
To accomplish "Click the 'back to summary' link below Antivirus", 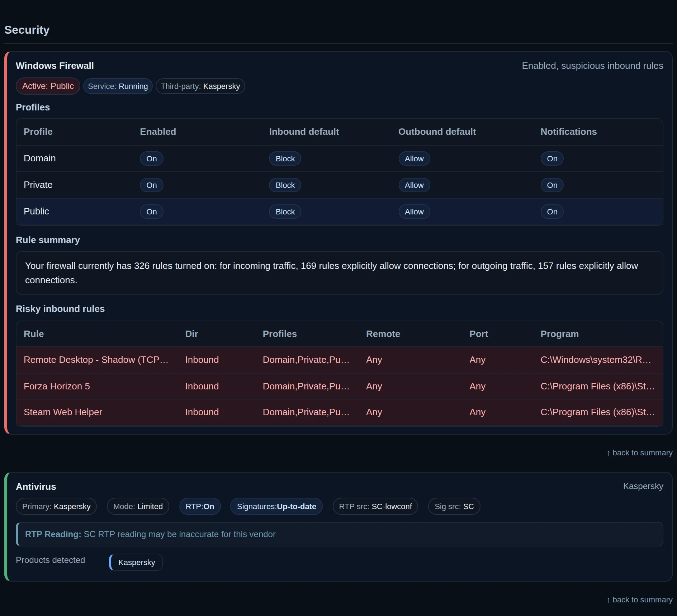I will [x=639, y=600].
